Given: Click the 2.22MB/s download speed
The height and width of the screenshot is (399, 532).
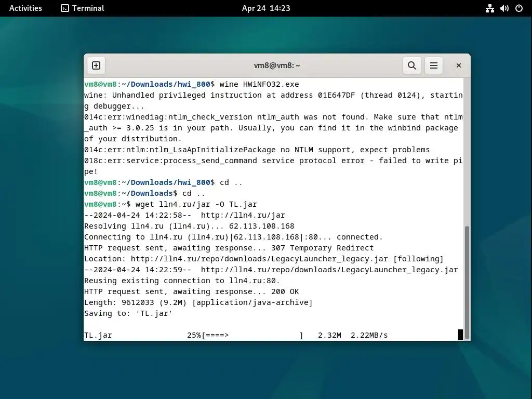Looking at the screenshot, I should pos(369,335).
